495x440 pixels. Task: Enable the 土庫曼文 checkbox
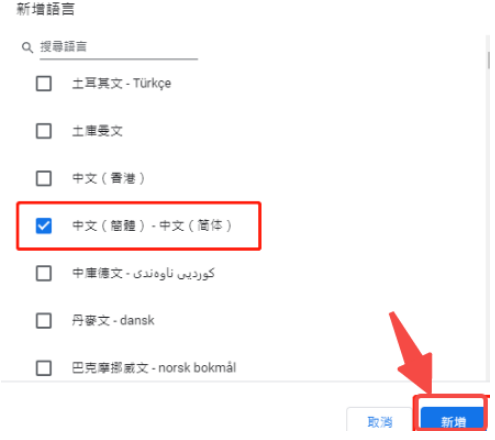(x=44, y=131)
